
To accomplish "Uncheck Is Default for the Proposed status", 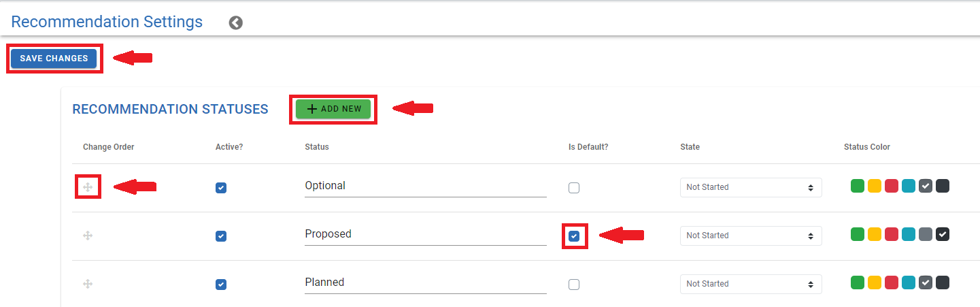I will point(574,236).
